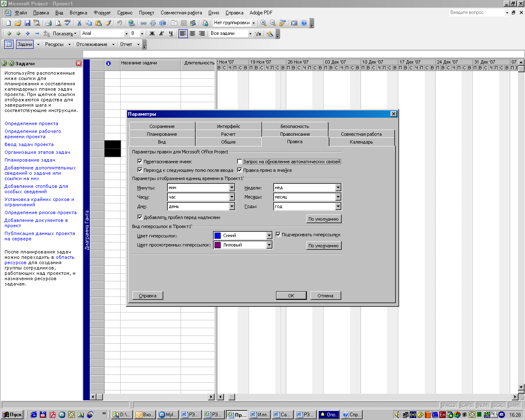525x420 pixels.
Task: Toggle Подчеркивать гиперссылки checkbox
Action: (x=278, y=235)
